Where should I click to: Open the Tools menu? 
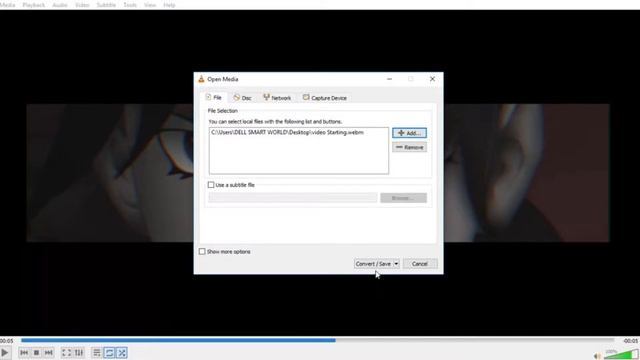(130, 5)
